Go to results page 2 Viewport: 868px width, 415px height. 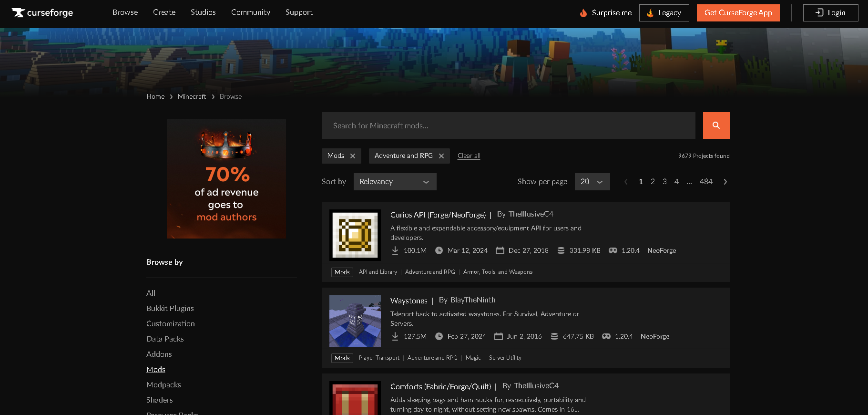tap(653, 182)
